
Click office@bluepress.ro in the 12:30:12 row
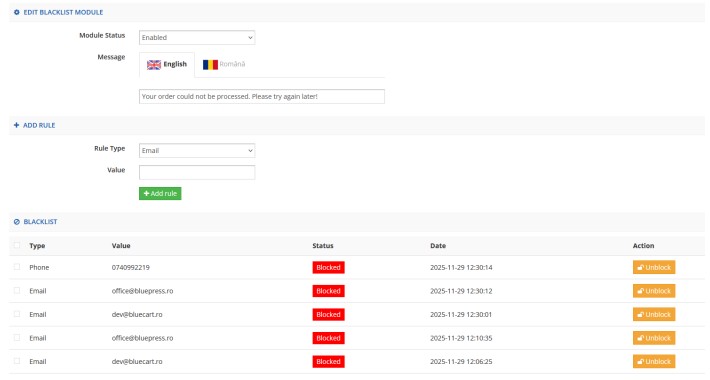[x=142, y=291]
